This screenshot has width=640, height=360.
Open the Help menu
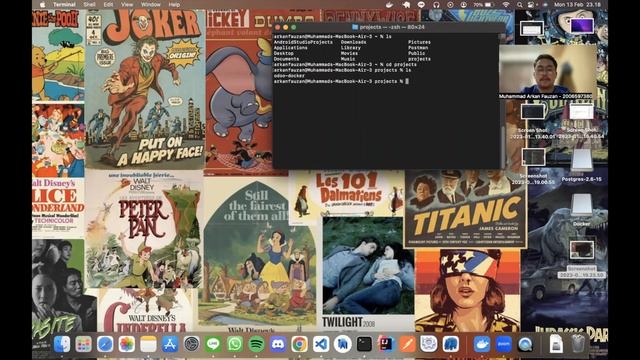click(174, 4)
